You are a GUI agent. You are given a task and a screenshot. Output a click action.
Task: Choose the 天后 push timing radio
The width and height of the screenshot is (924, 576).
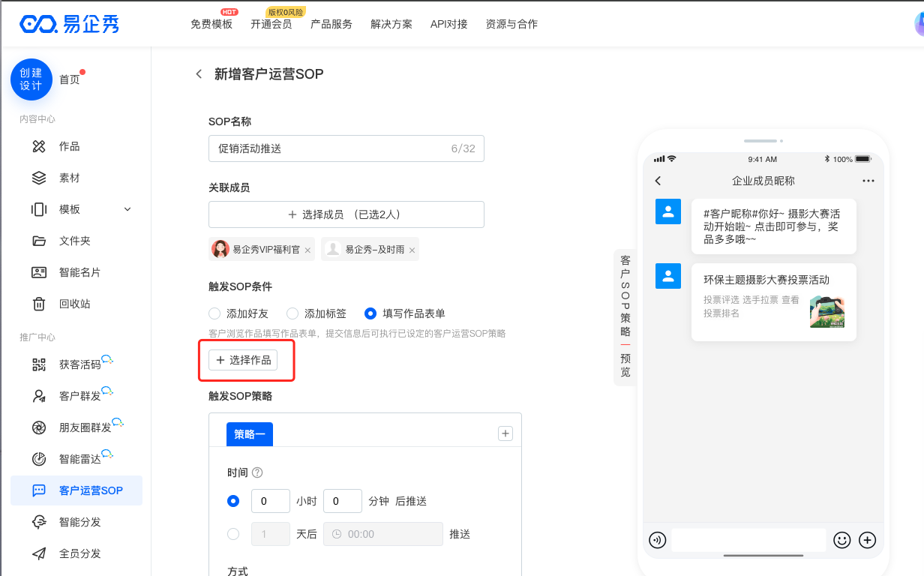(233, 534)
